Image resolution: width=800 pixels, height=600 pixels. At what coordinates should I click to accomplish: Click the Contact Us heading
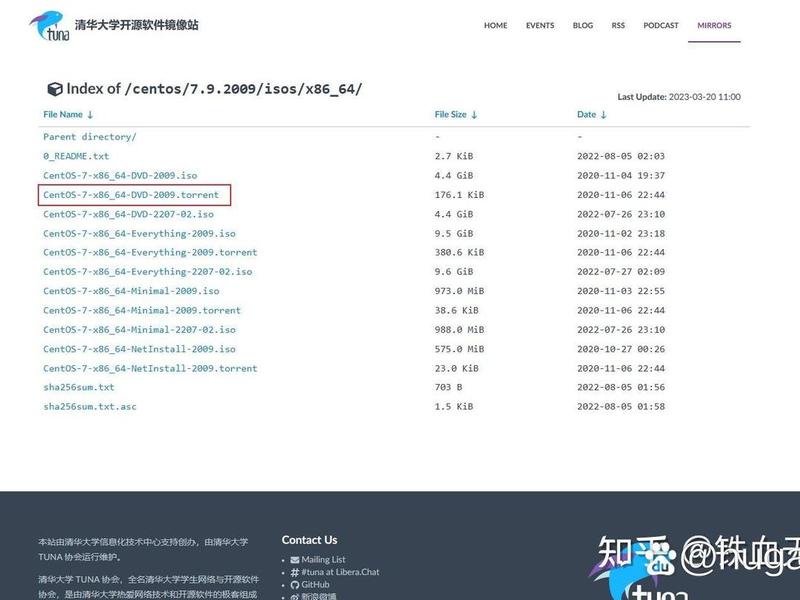[x=309, y=540]
